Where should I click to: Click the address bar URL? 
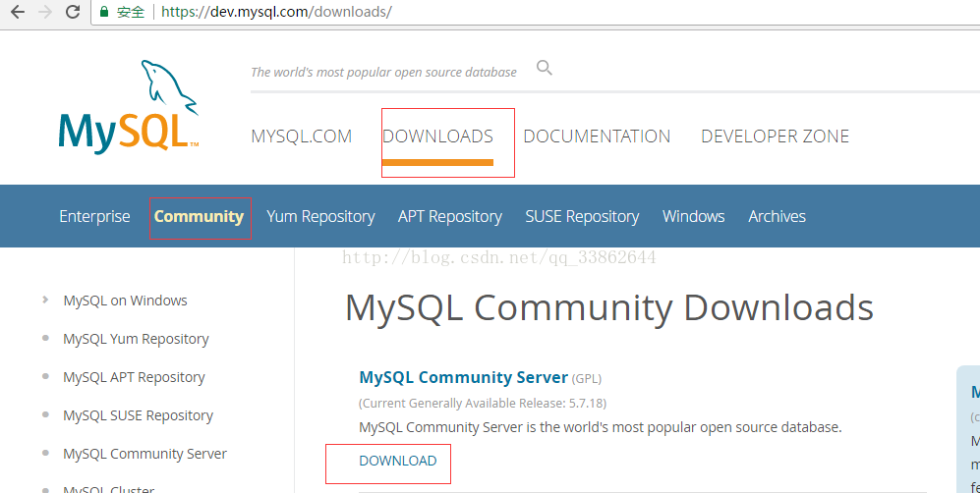click(x=276, y=11)
